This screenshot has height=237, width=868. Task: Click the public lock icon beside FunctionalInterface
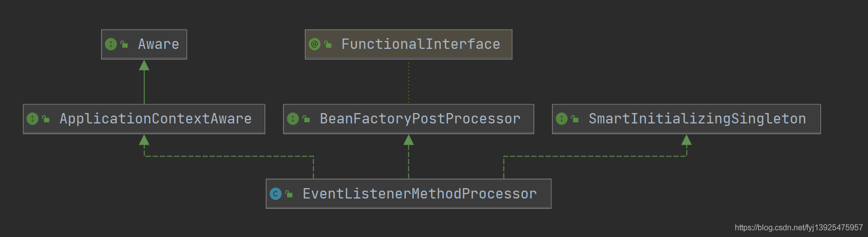tap(328, 44)
